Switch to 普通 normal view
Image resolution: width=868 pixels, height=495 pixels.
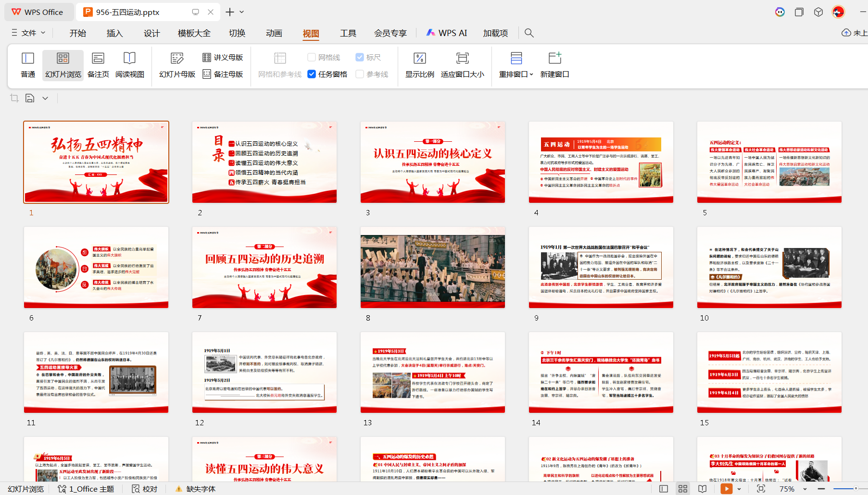coord(28,65)
